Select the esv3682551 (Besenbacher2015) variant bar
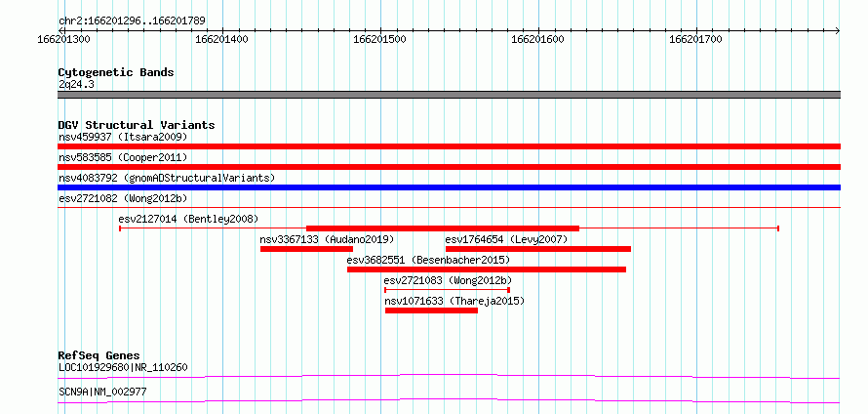Viewport: 868px width, 414px height. pos(487,269)
